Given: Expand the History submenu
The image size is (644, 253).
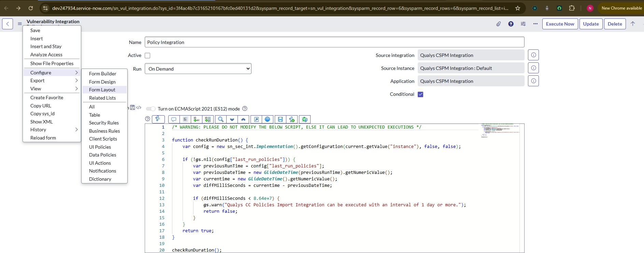Looking at the screenshot, I should (x=52, y=130).
